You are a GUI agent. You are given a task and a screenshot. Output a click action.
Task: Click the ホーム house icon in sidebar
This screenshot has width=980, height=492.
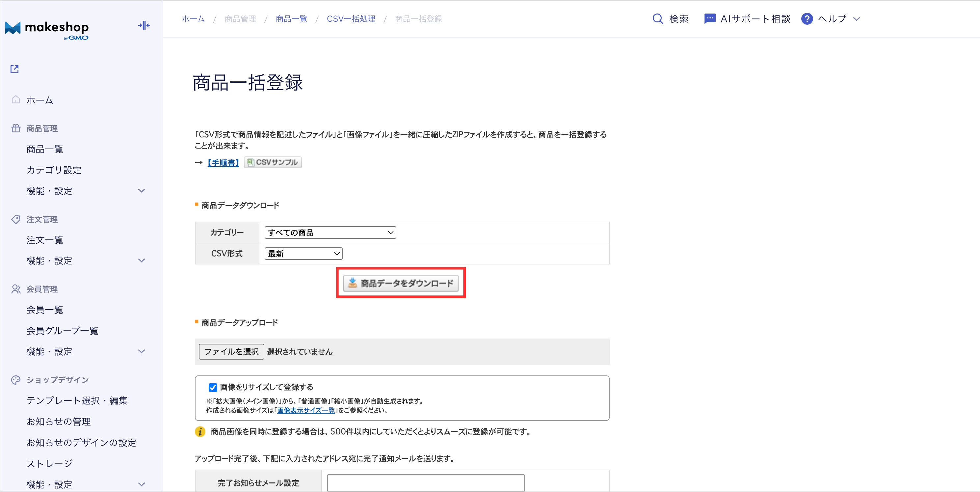click(15, 100)
